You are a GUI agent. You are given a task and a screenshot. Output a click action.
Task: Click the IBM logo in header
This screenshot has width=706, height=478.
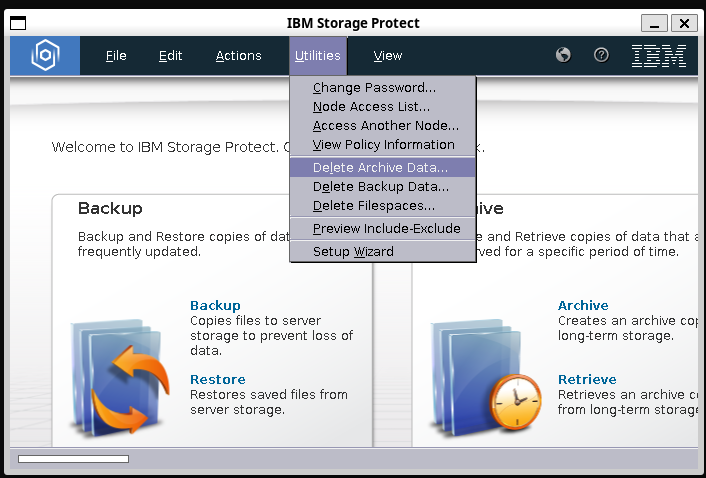pos(659,56)
